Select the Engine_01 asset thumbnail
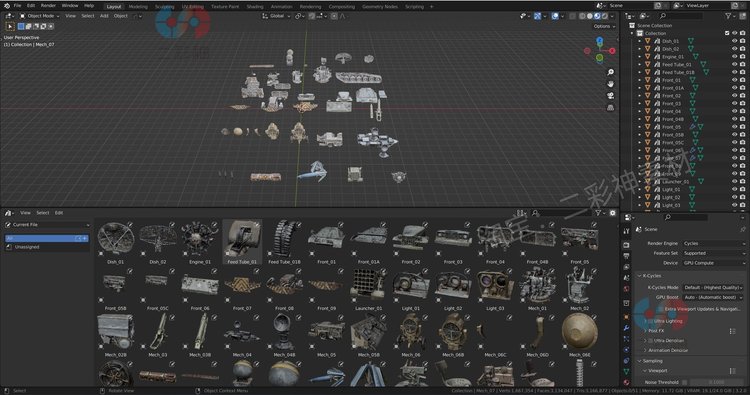 (x=199, y=242)
